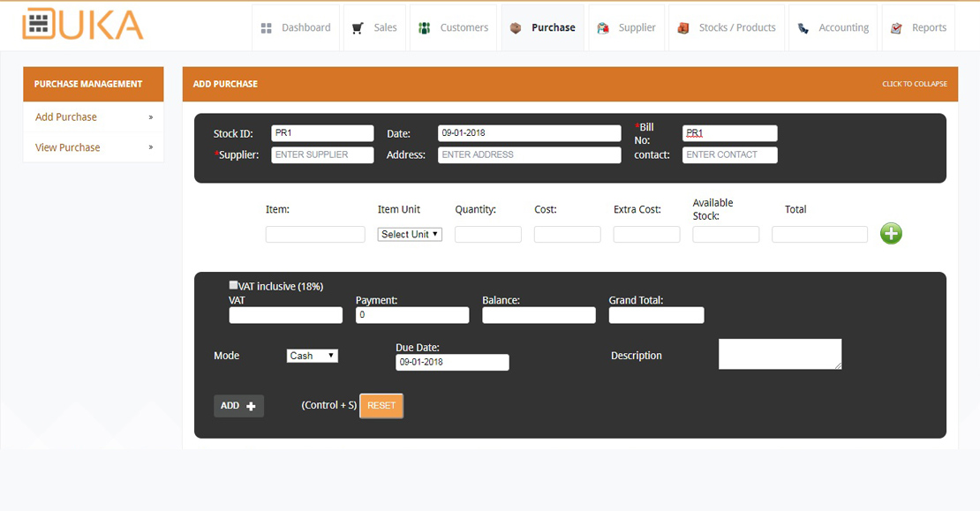Viewport: 980px width, 511px height.
Task: Click the Accounting icon
Action: coord(803,28)
